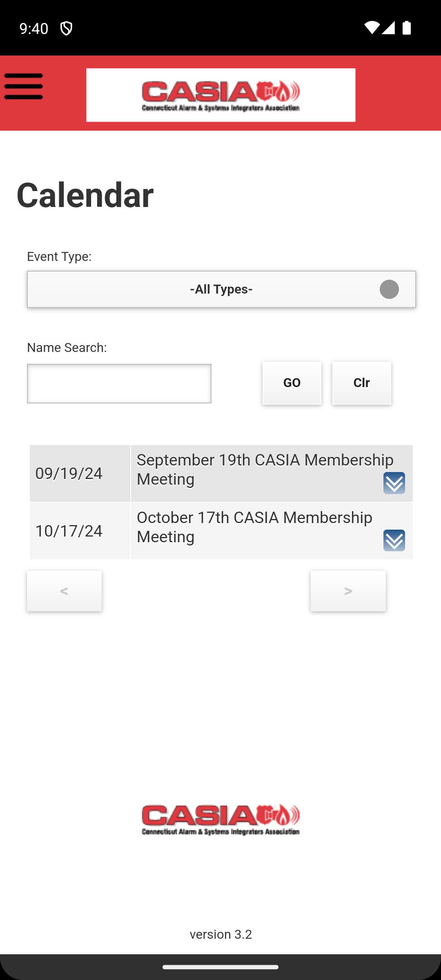
Task: Tap the battery status icon
Action: pyautogui.click(x=407, y=28)
